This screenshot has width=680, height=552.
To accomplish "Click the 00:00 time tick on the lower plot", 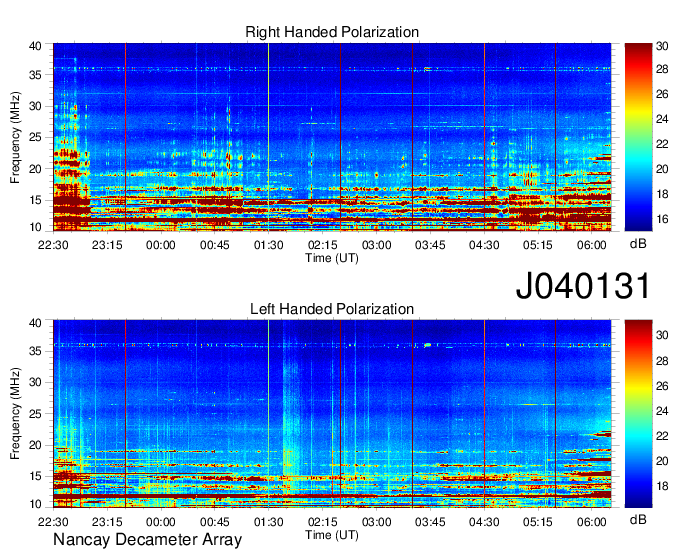I will pos(160,522).
